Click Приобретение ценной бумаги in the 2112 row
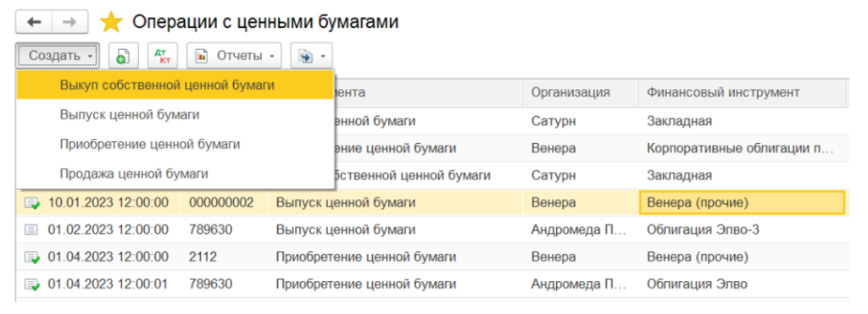Screen dimensions: 868x314 [x=366, y=257]
